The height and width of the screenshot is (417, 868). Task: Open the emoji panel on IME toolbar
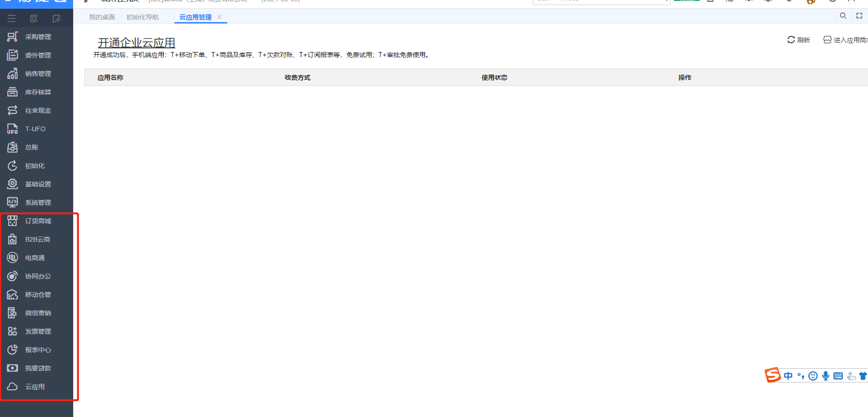[813, 376]
